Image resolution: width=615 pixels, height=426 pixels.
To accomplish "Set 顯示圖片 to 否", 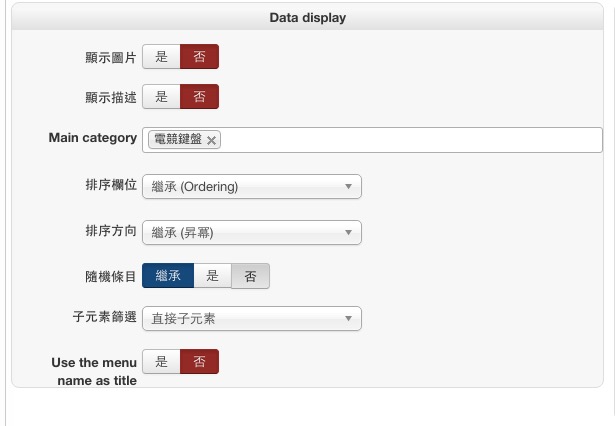I will click(199, 57).
